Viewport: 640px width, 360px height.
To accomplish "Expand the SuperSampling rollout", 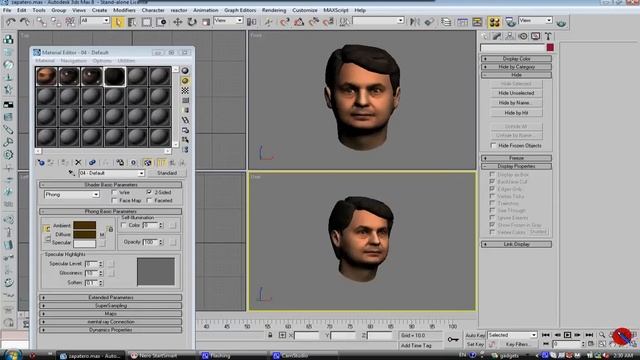I will coord(111,306).
